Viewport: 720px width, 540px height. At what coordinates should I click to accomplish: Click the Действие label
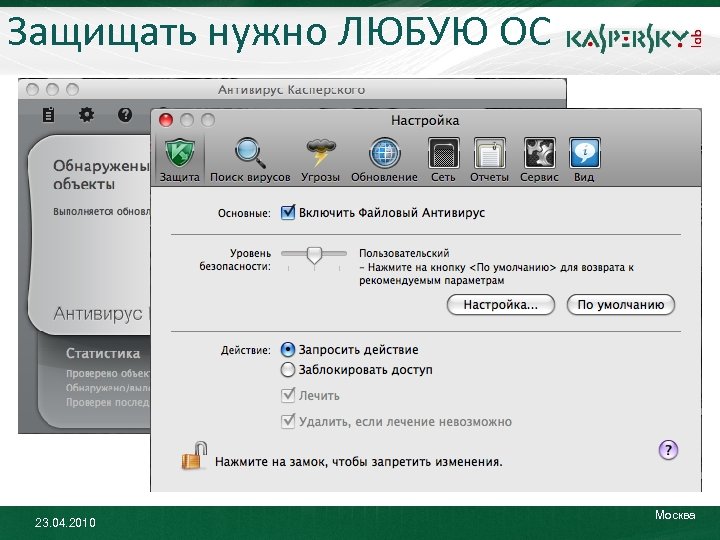pyautogui.click(x=246, y=350)
